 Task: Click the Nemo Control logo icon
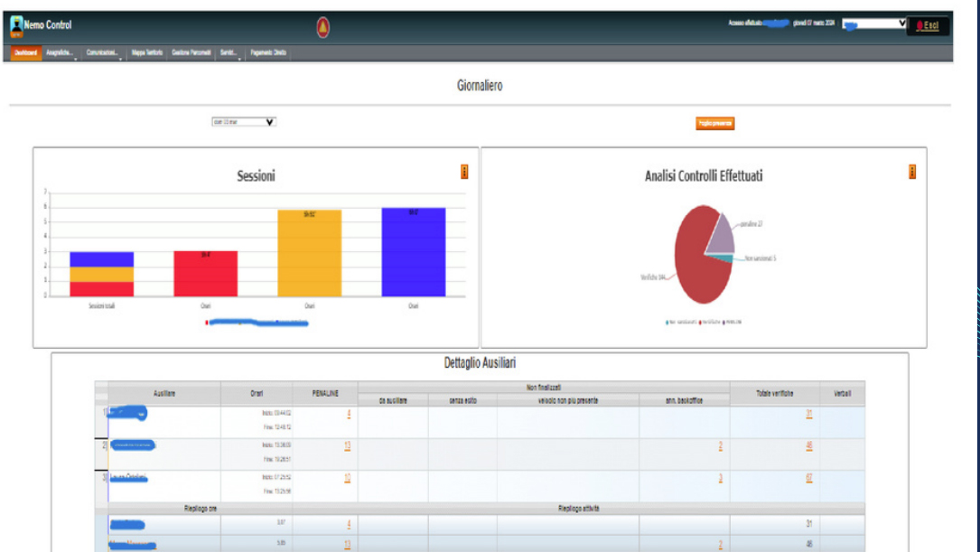[x=16, y=25]
